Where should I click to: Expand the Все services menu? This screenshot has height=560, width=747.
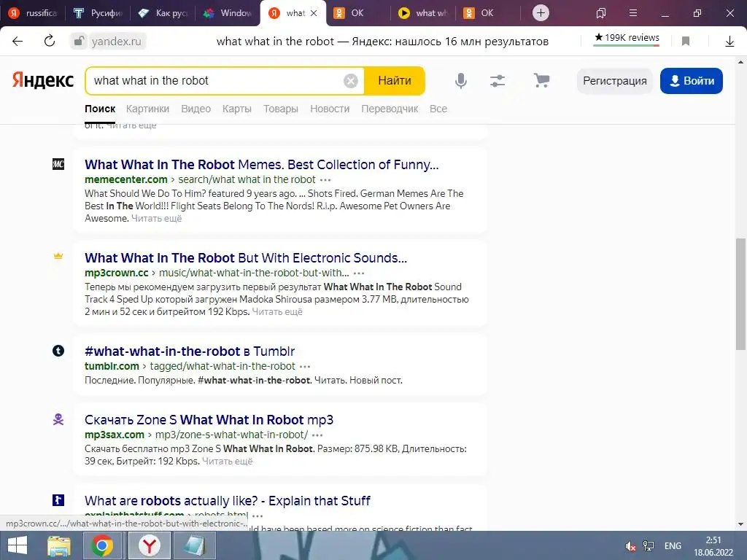pyautogui.click(x=438, y=109)
